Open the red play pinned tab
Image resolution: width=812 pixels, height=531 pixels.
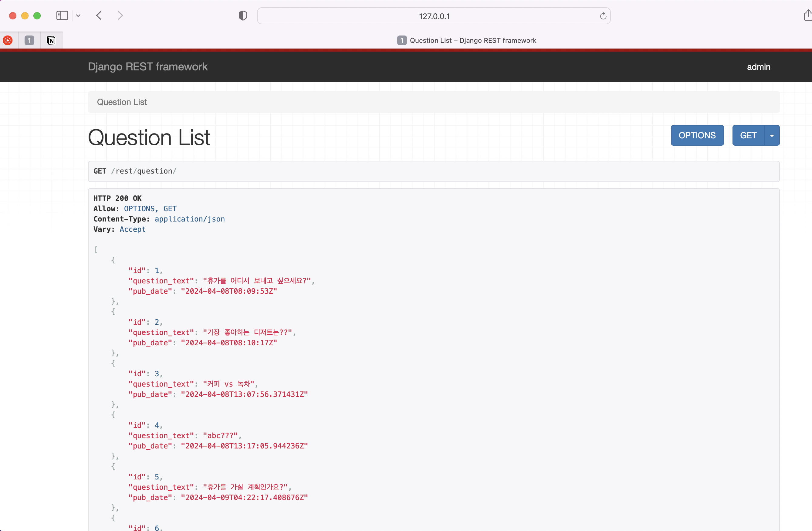pyautogui.click(x=8, y=41)
